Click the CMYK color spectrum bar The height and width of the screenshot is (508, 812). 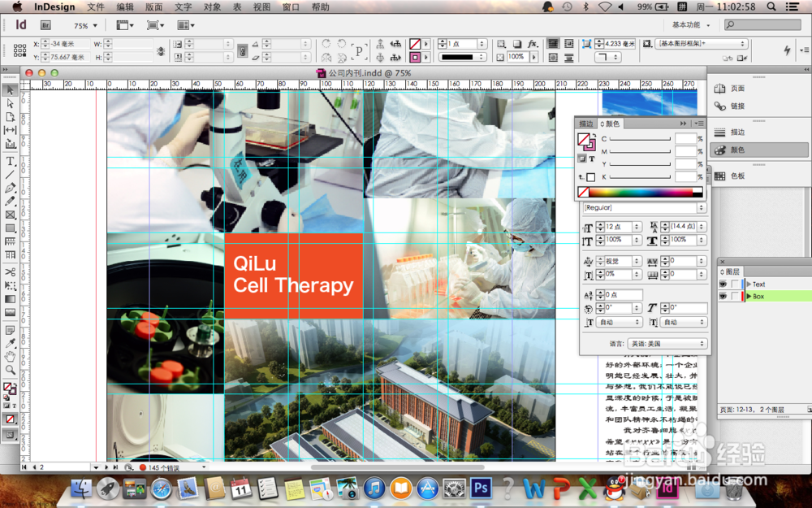click(646, 192)
